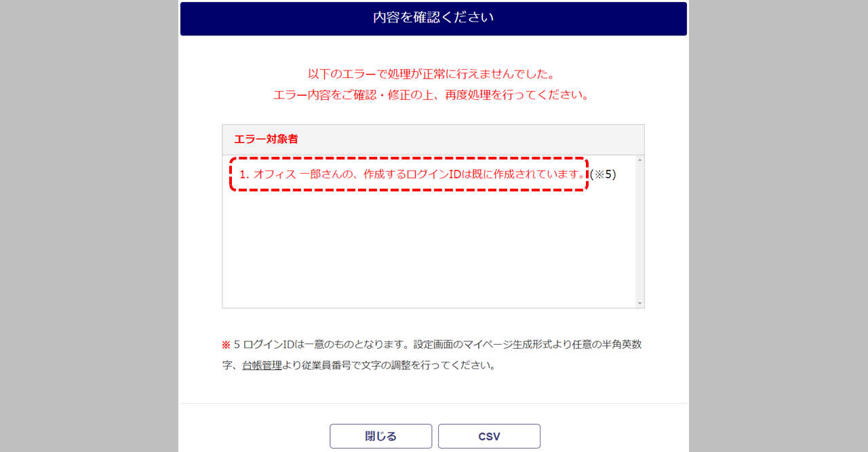This screenshot has height=452, width=868.
Task: Click the empty area inside the error list
Action: [x=429, y=248]
